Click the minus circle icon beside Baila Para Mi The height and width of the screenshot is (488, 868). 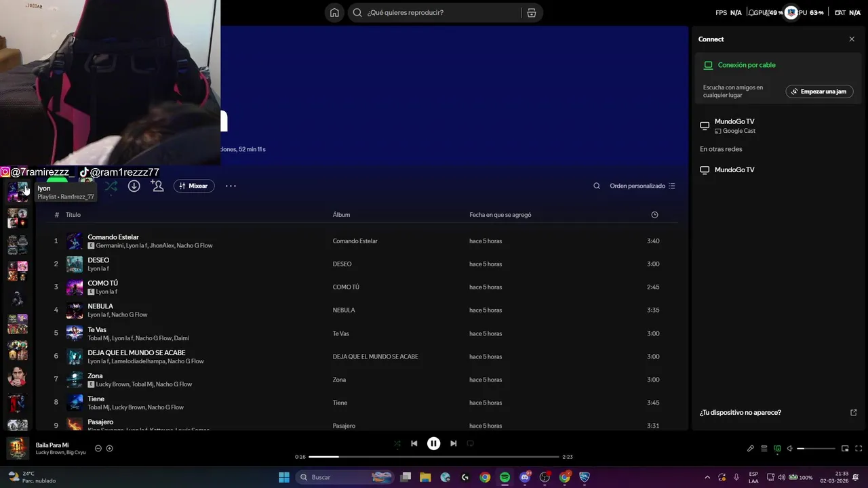click(x=98, y=449)
